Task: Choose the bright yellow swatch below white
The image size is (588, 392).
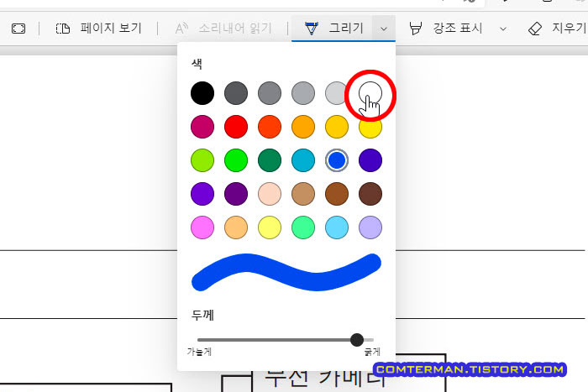Action: [370, 128]
